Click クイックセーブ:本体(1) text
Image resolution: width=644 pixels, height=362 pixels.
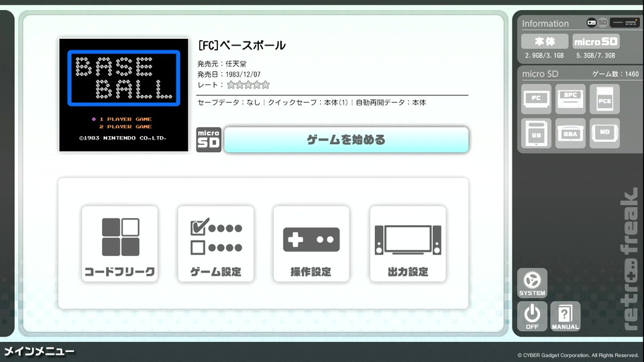pyautogui.click(x=308, y=103)
